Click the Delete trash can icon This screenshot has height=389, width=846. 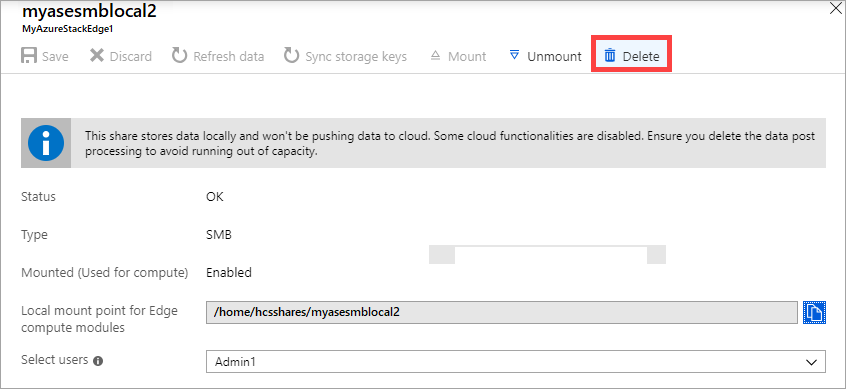[x=610, y=56]
